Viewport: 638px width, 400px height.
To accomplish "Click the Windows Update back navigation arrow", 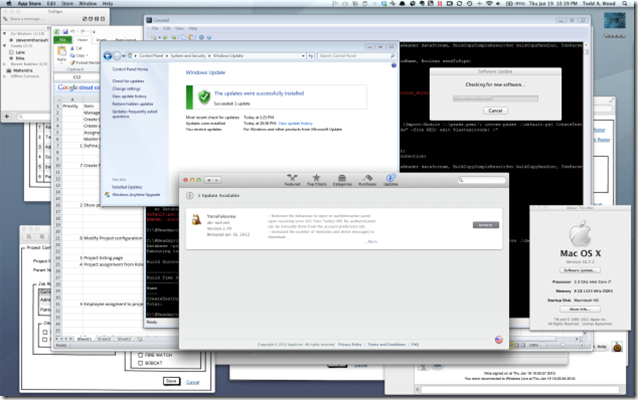I will point(108,56).
